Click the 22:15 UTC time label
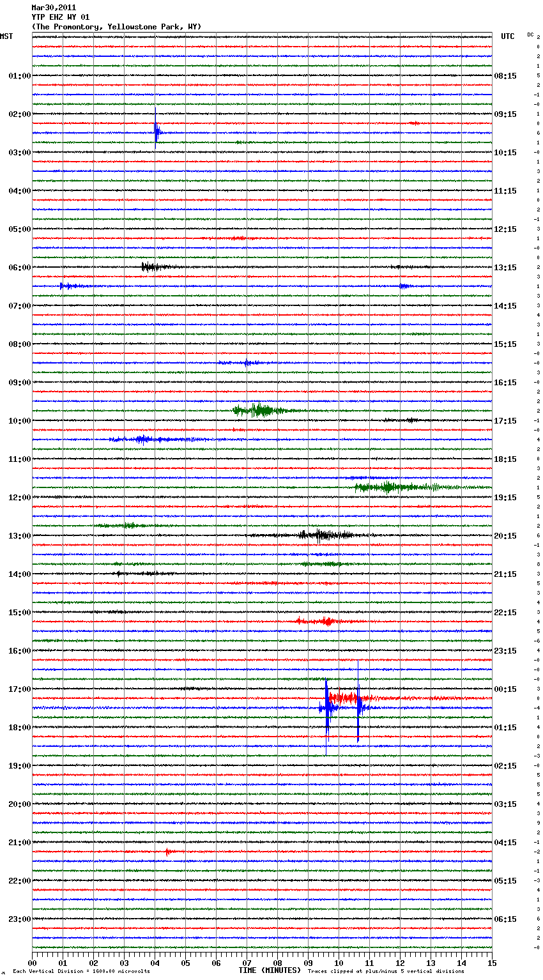 [x=505, y=613]
